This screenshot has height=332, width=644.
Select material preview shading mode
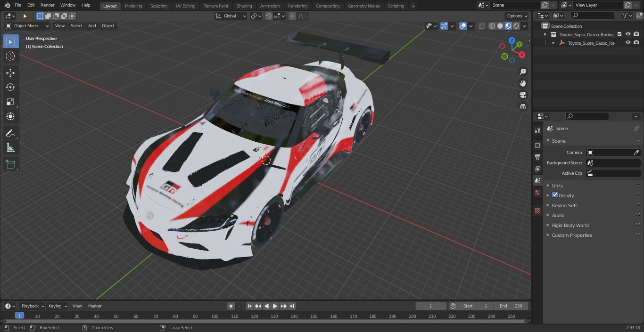pyautogui.click(x=508, y=26)
